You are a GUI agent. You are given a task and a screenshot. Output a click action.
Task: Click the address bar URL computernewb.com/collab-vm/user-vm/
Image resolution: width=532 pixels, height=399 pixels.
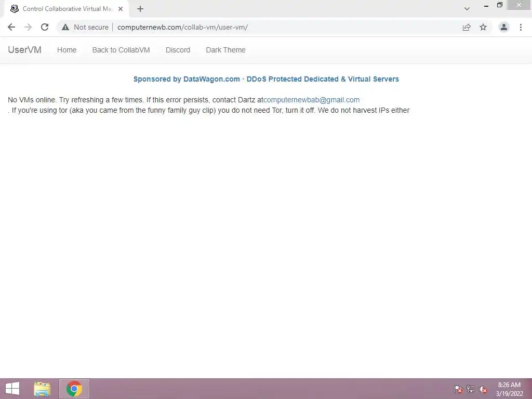[x=182, y=27]
